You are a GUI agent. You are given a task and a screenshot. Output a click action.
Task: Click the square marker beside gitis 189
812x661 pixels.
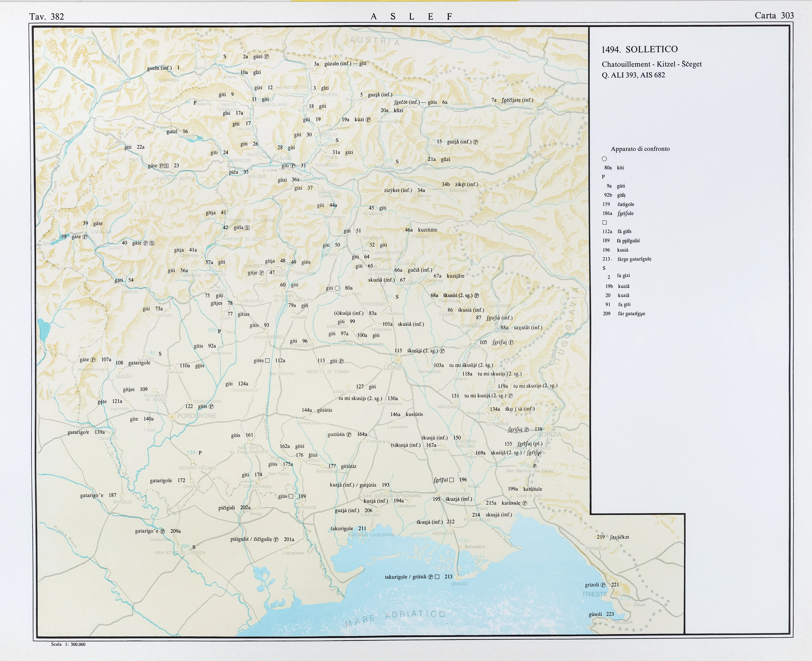(x=291, y=496)
